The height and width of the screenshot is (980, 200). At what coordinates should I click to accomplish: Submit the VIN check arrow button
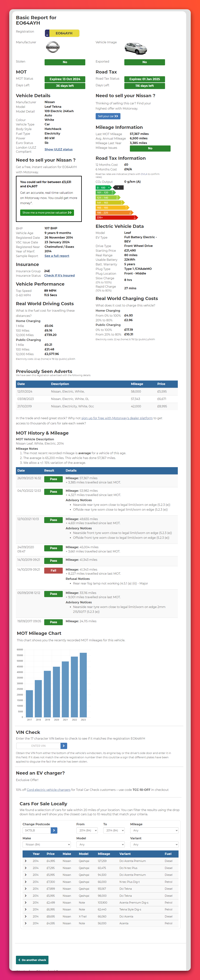(x=64, y=746)
